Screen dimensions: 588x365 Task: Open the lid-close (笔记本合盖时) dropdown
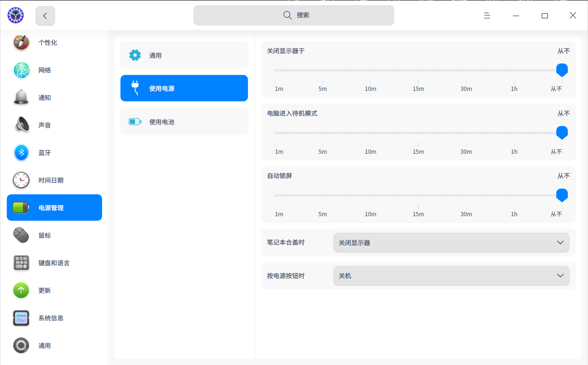[451, 242]
